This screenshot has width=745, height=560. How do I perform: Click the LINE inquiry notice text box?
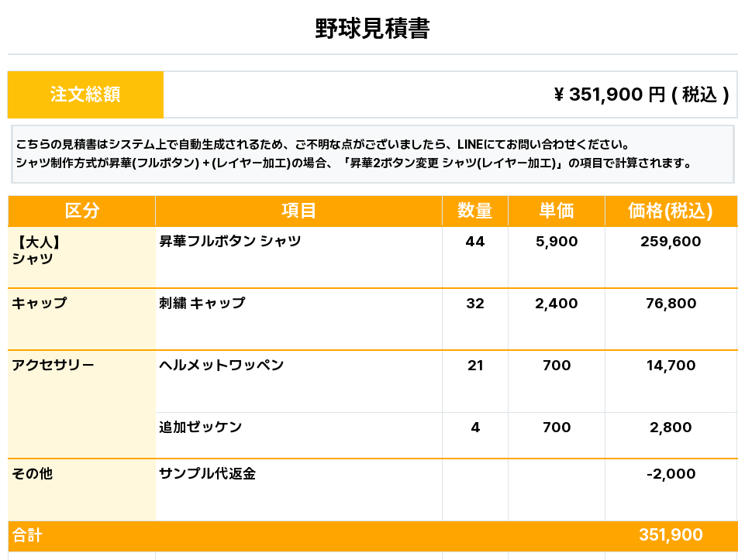372,154
